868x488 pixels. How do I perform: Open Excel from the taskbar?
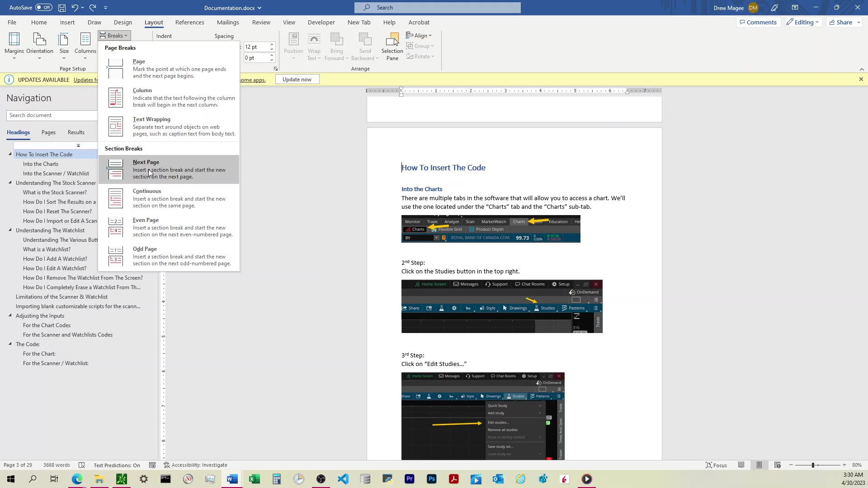(x=254, y=479)
